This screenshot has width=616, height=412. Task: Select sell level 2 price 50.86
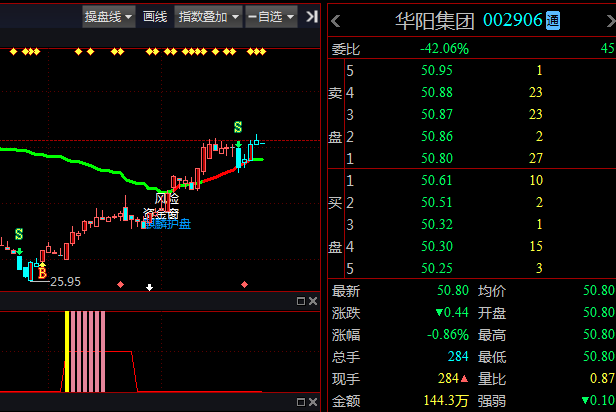[437, 137]
